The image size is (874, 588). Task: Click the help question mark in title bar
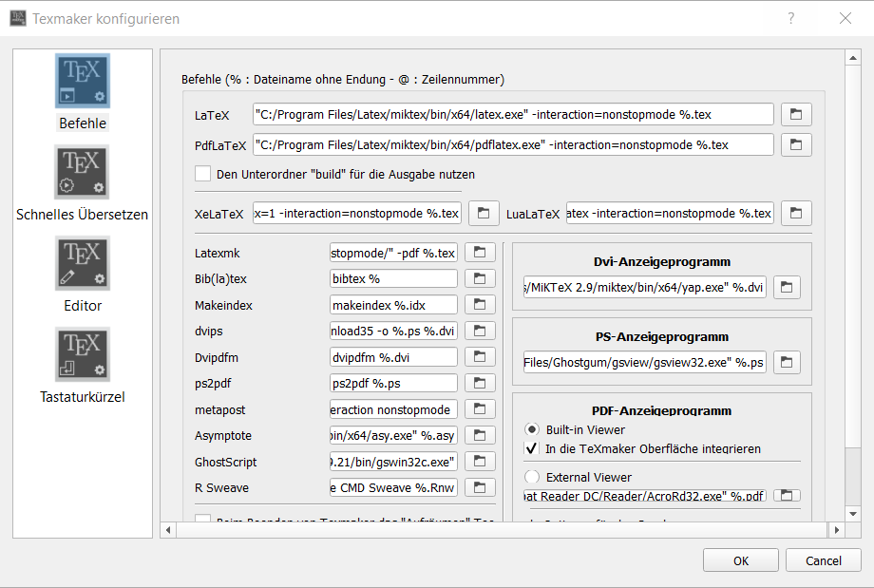click(x=790, y=18)
